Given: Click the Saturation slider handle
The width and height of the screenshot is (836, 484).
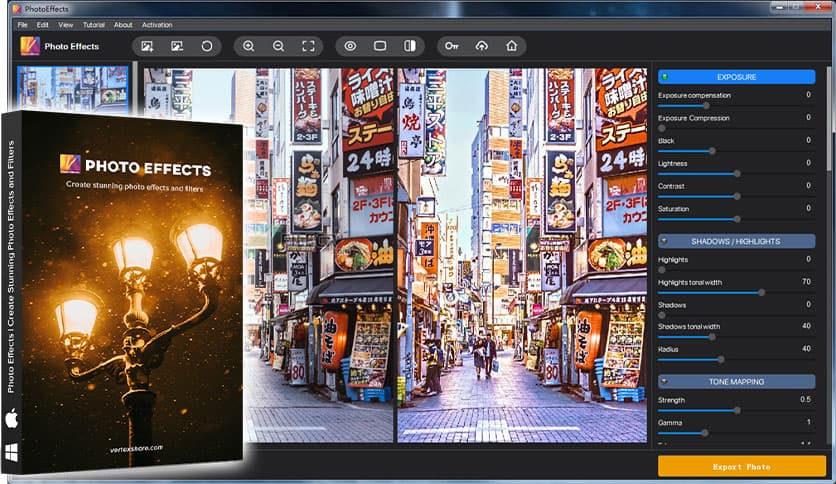Looking at the screenshot, I should click(737, 219).
